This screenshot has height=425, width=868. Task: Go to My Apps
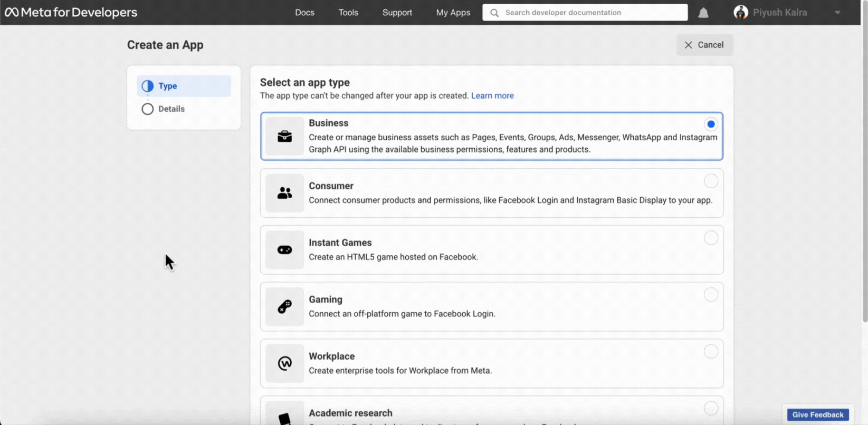tap(453, 13)
